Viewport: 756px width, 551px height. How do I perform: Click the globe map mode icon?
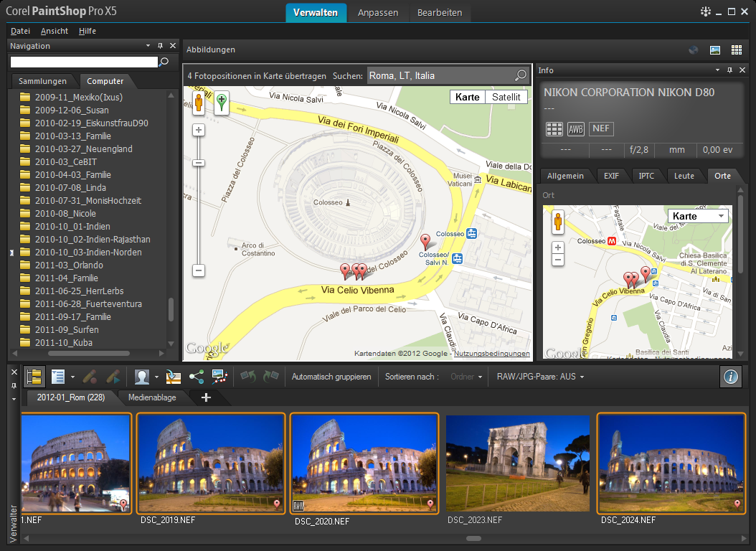[x=693, y=50]
